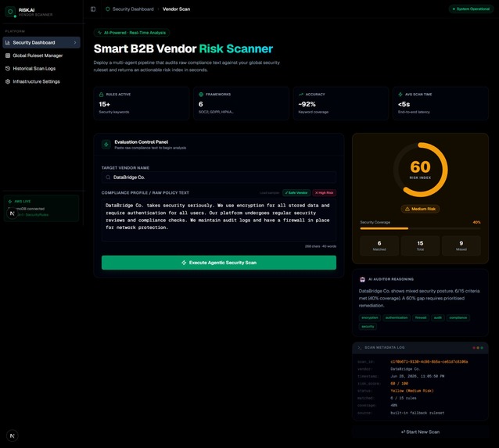Start New Scan
The width and height of the screenshot is (499, 448).
tap(420, 432)
